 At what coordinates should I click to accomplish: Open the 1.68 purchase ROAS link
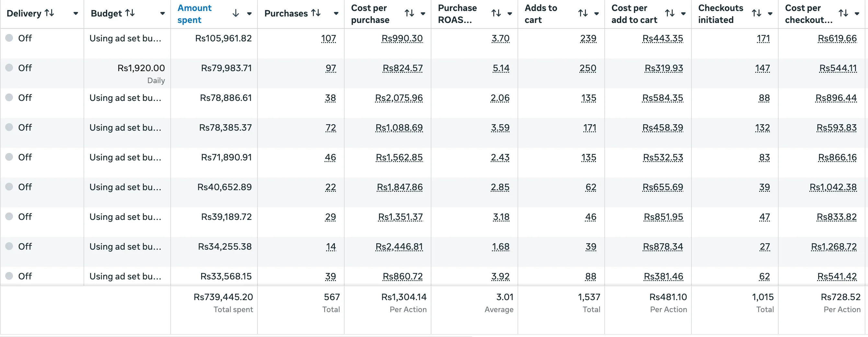(501, 247)
